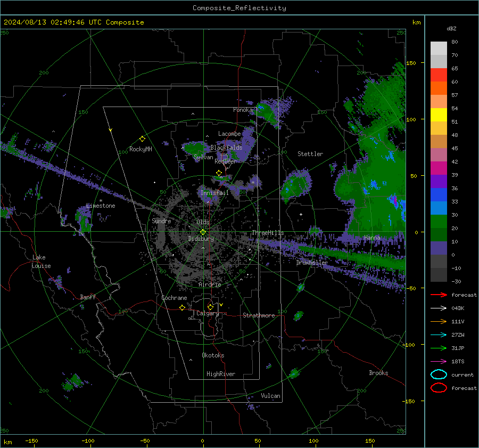Screen dimensions: 479x448
Task: Click the Strathmore town label
Action: pyautogui.click(x=259, y=315)
